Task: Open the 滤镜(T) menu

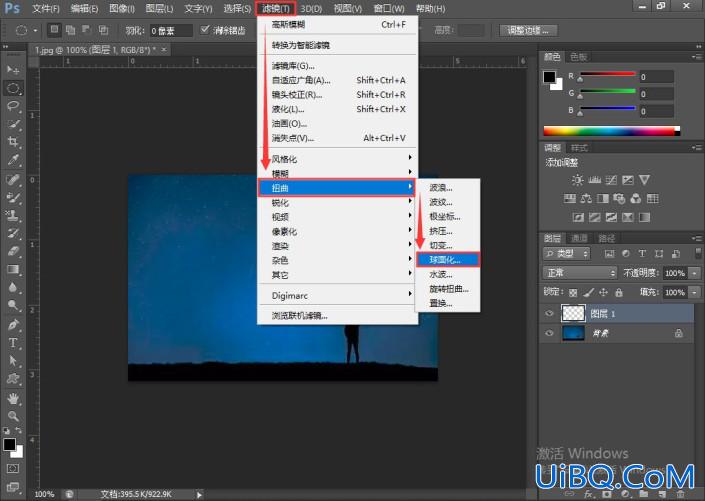Action: [x=276, y=9]
